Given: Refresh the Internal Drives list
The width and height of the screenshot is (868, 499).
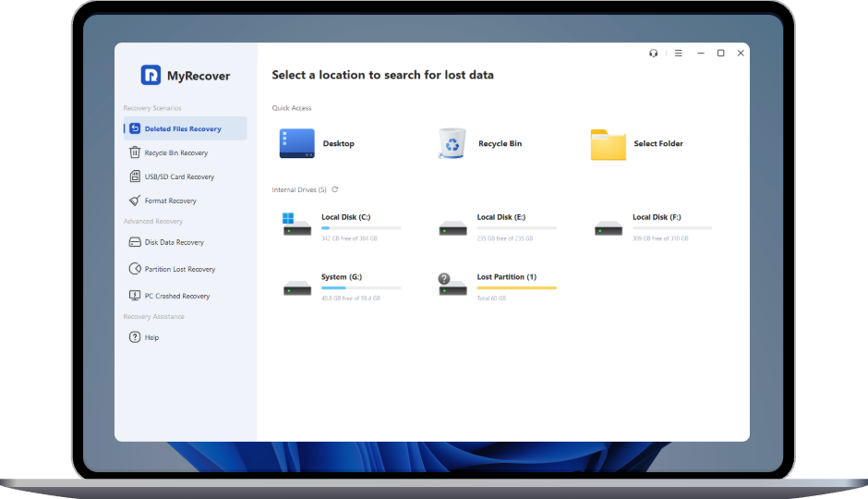Looking at the screenshot, I should (x=335, y=189).
